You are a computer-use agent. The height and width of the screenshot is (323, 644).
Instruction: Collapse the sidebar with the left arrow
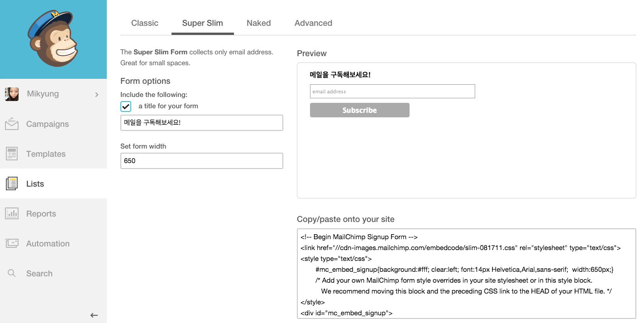[94, 315]
